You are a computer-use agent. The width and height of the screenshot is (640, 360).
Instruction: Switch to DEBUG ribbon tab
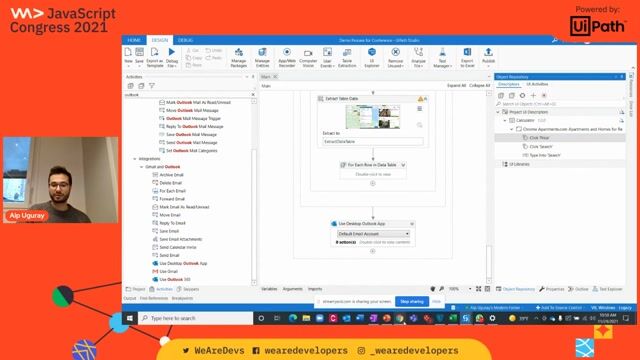185,40
